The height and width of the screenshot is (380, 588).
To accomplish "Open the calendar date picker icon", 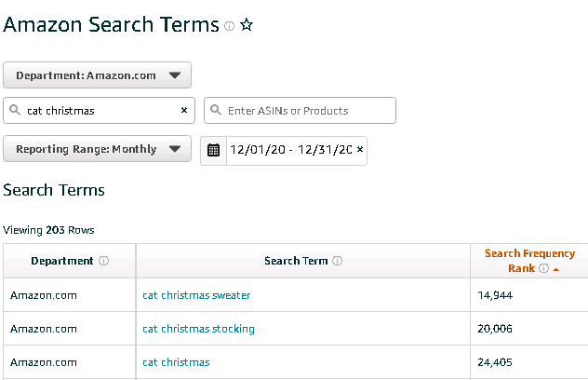I will [213, 150].
